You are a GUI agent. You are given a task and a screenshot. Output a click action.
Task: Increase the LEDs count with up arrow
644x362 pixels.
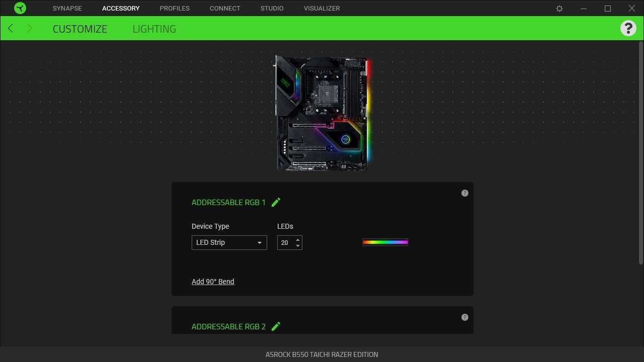(x=298, y=239)
